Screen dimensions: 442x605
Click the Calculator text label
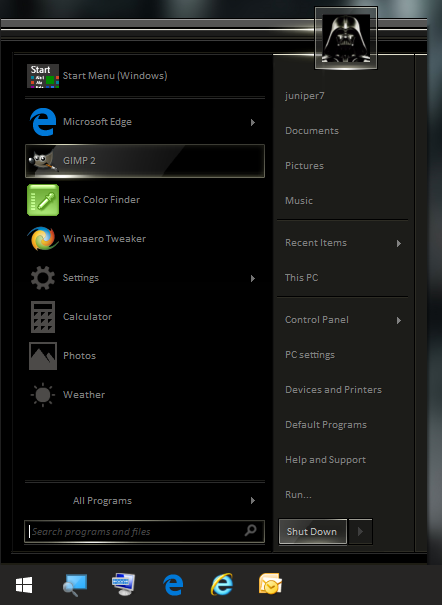87,316
